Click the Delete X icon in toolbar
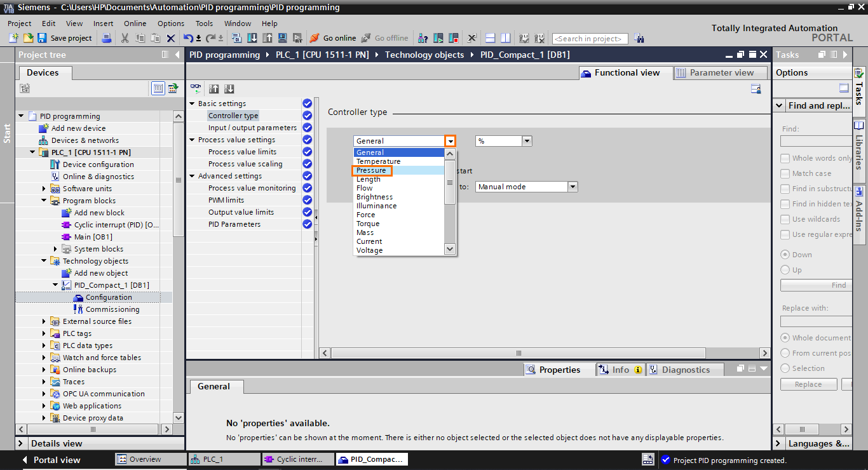Image resolution: width=868 pixels, height=470 pixels. click(x=171, y=38)
